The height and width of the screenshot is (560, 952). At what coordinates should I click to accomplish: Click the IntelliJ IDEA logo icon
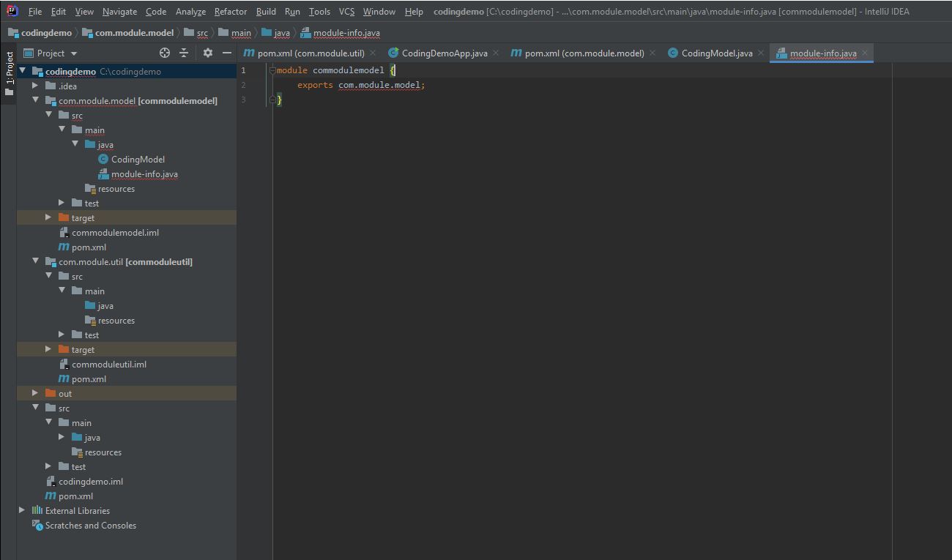point(12,11)
